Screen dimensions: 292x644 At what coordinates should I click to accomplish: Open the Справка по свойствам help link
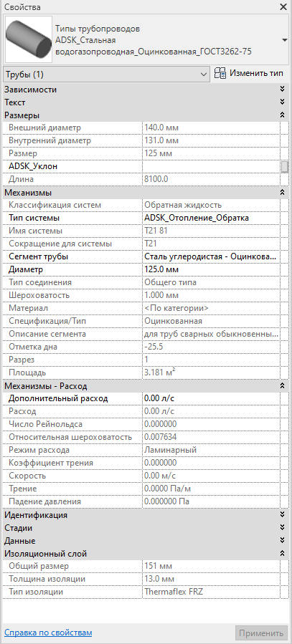pos(48,632)
